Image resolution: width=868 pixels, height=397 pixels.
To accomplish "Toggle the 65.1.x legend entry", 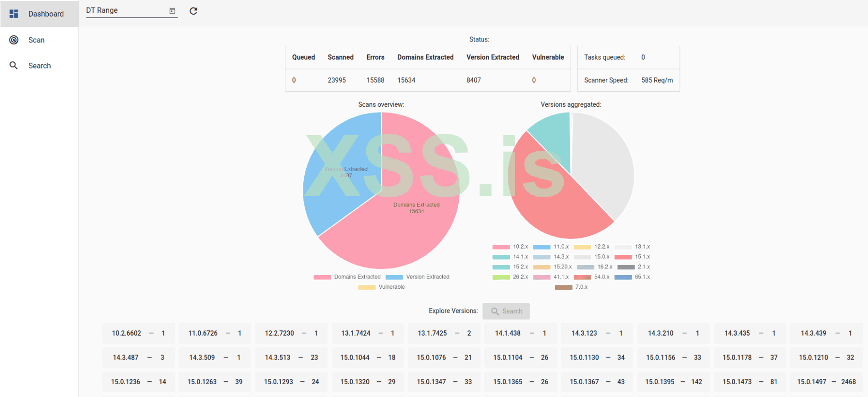I will (x=632, y=277).
